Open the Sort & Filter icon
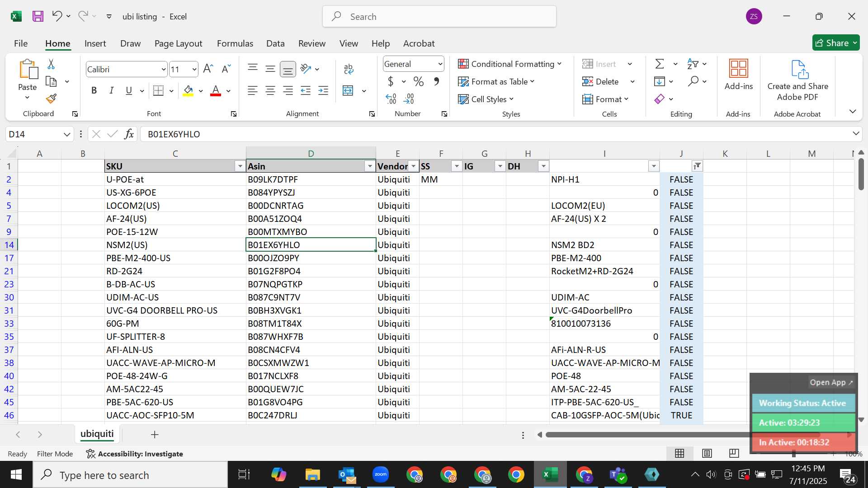 pos(693,64)
